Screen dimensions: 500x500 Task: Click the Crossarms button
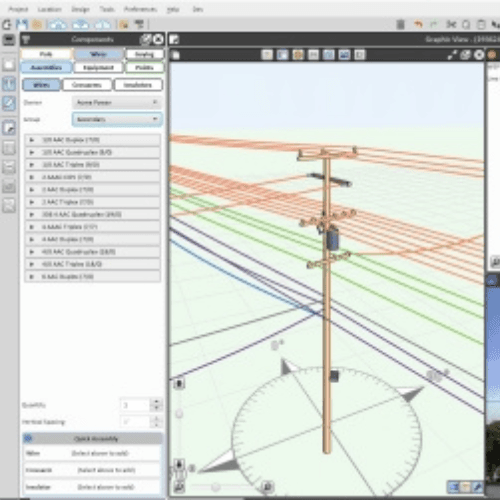tap(87, 85)
